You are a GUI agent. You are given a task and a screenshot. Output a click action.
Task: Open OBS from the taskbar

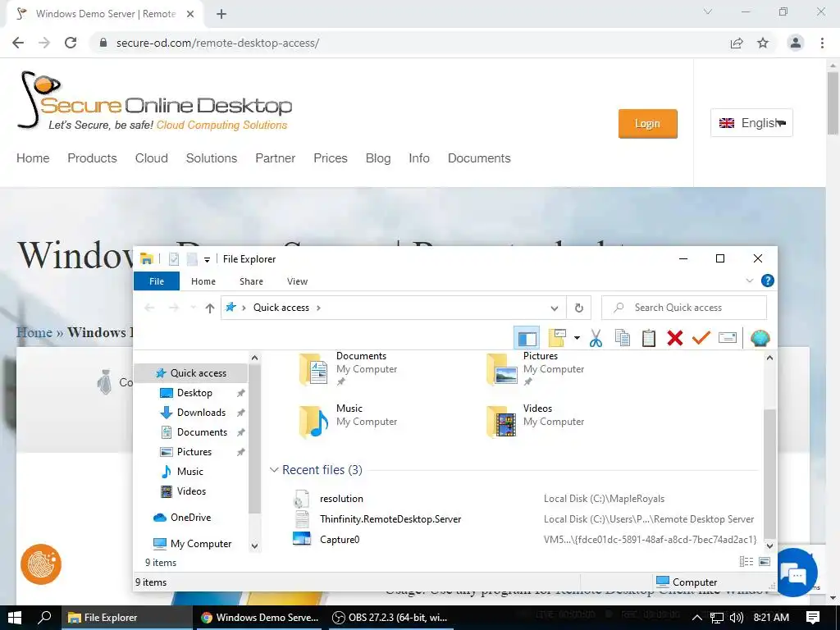click(x=390, y=618)
